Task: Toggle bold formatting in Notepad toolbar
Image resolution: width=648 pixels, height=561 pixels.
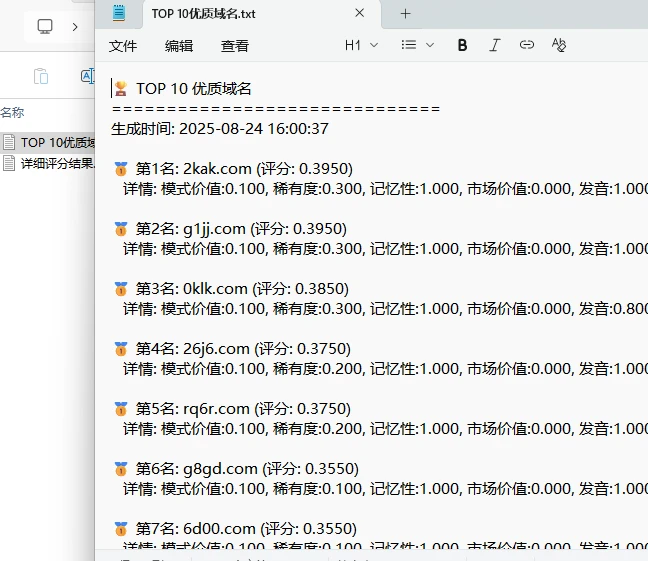Action: point(462,45)
